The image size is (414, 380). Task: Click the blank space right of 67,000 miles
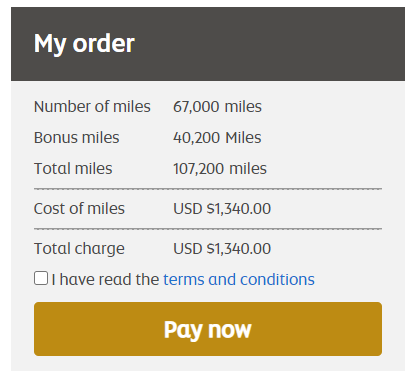tap(322, 107)
